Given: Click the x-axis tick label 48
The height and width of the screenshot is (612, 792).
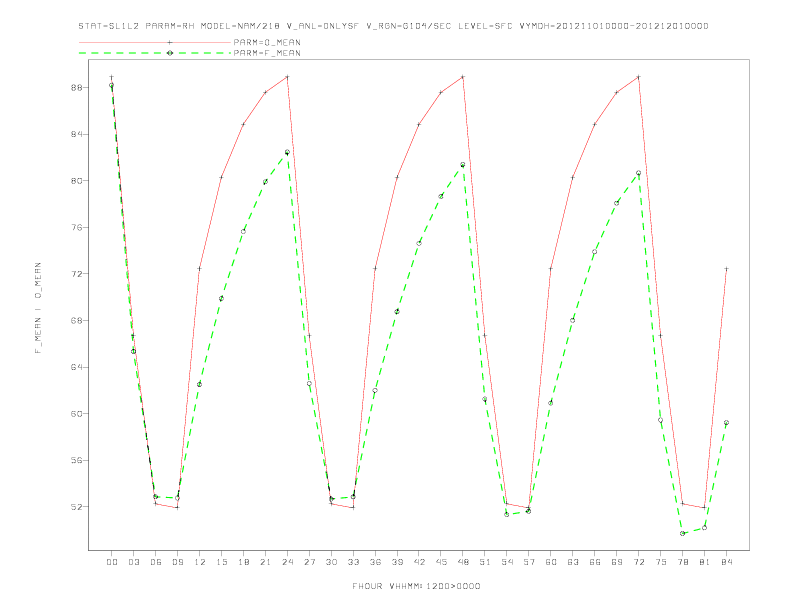Looking at the screenshot, I should click(x=463, y=562).
